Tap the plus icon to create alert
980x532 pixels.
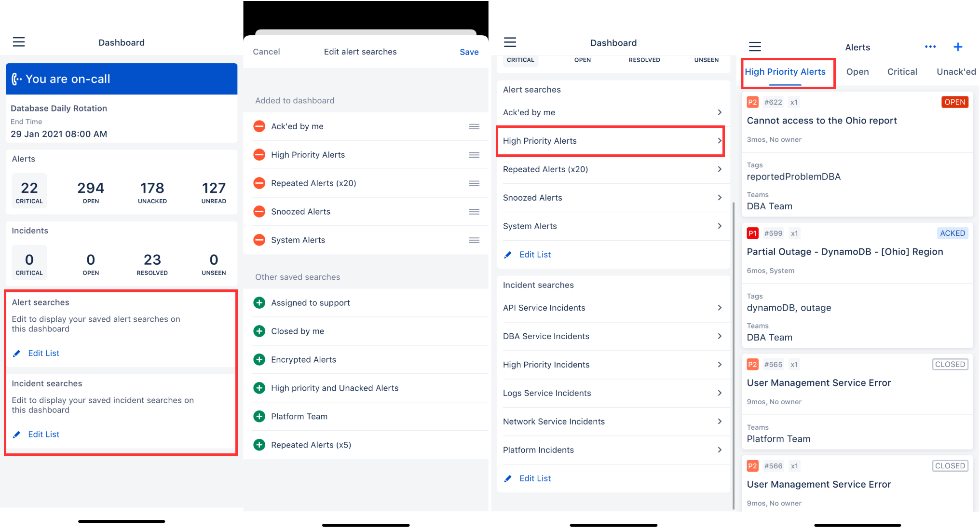[958, 47]
